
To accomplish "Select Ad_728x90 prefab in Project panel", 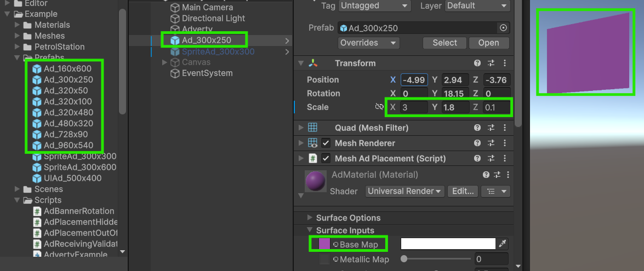I will tap(65, 135).
